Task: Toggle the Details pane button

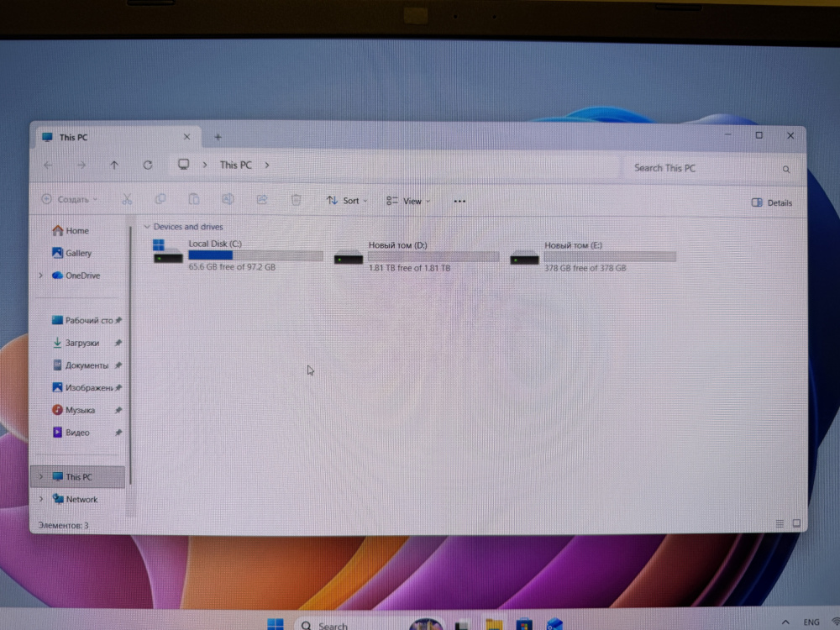Action: pos(771,202)
